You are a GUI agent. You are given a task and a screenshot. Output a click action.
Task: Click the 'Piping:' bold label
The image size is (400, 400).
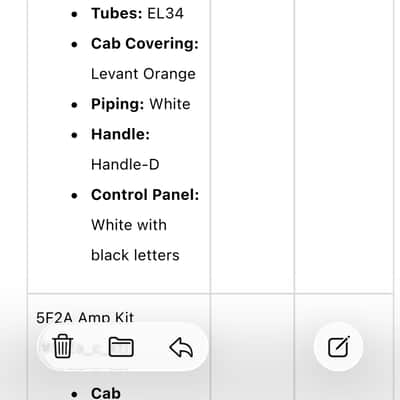(x=118, y=104)
